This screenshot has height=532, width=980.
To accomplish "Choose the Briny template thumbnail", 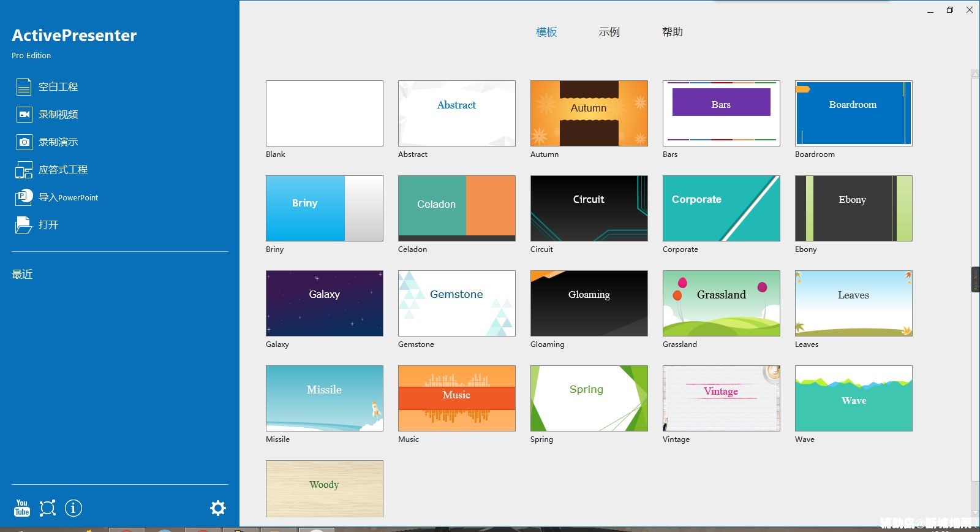I will coord(325,208).
